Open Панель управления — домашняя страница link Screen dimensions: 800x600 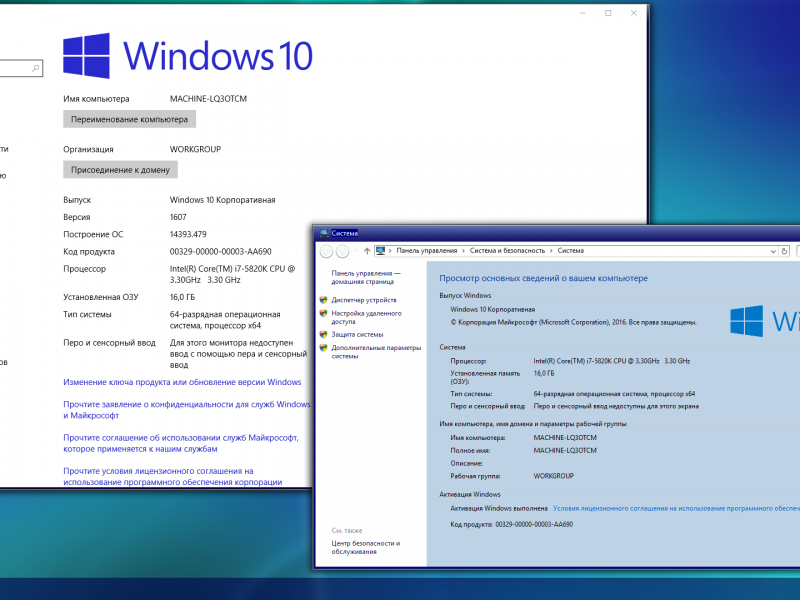[366, 278]
